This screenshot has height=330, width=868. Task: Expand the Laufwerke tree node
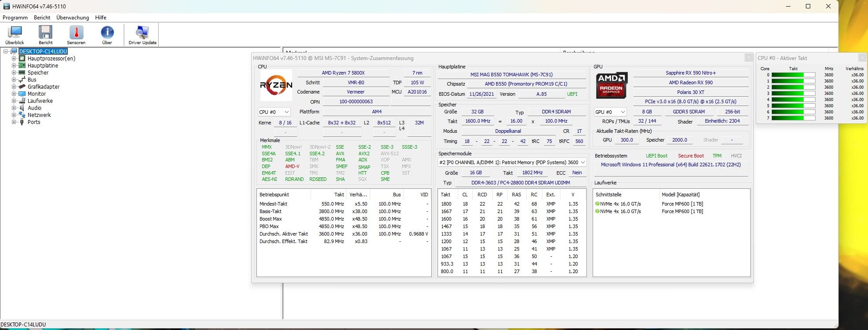(x=14, y=101)
